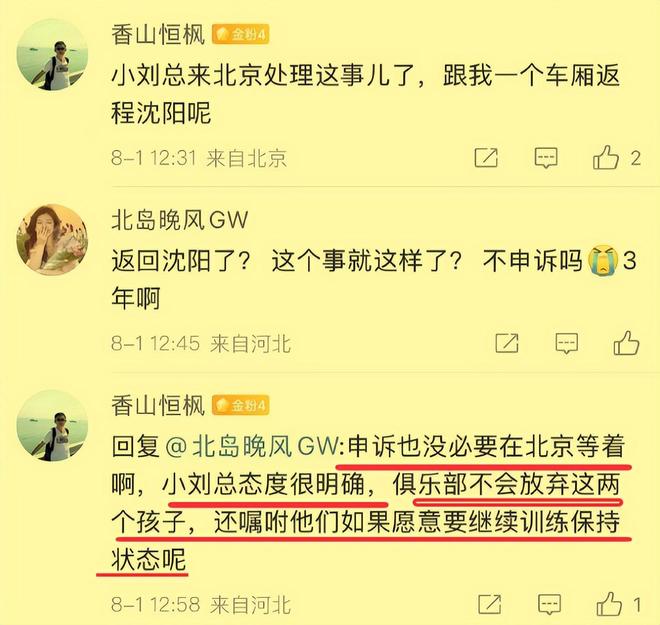
Task: Share the 12:58 reply comment
Action: pos(490,604)
